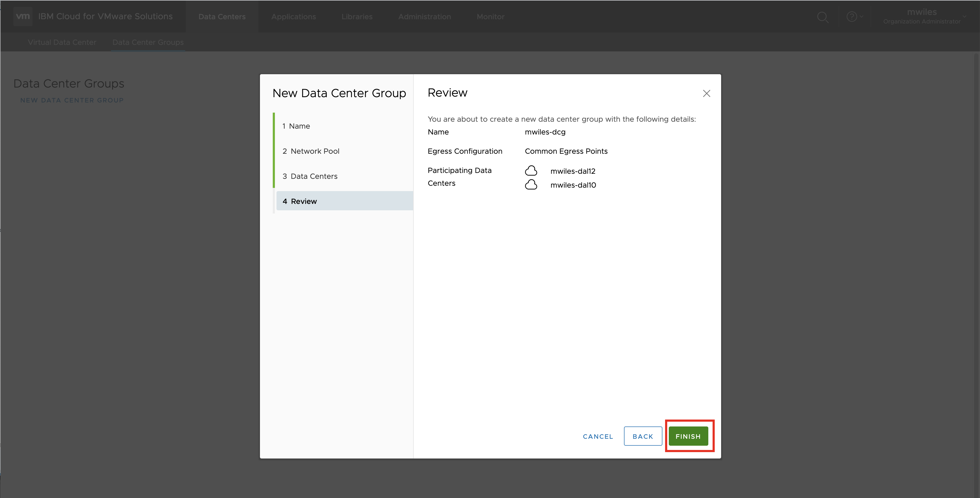Image resolution: width=980 pixels, height=498 pixels.
Task: Click the mwiles-dal10 cloud icon
Action: pos(531,185)
